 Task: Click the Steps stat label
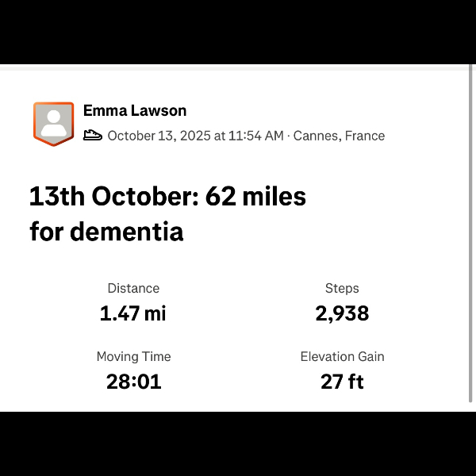(x=342, y=289)
